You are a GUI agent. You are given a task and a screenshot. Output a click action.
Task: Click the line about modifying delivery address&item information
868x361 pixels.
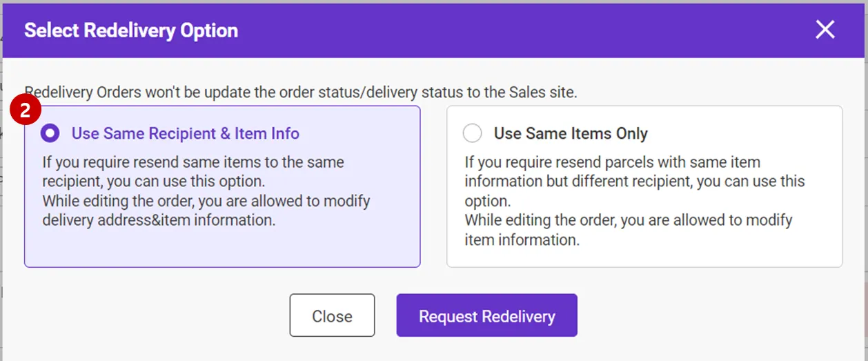tap(159, 220)
